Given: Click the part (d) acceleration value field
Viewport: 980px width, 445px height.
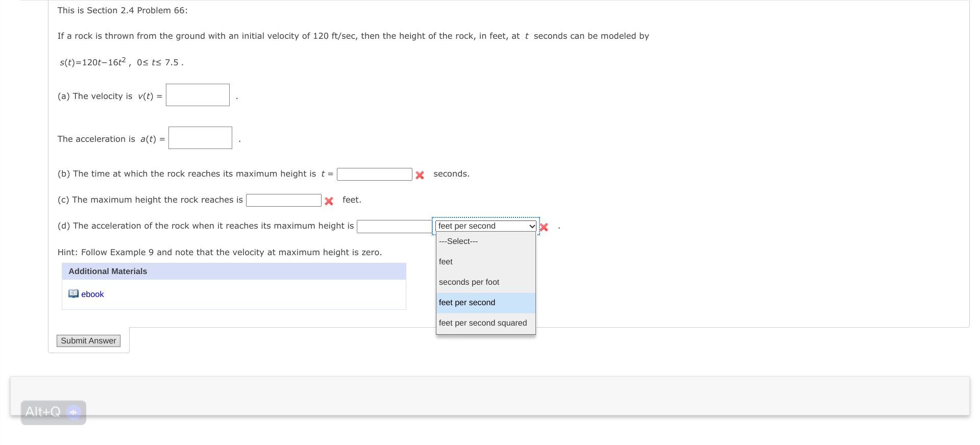Looking at the screenshot, I should (x=395, y=226).
